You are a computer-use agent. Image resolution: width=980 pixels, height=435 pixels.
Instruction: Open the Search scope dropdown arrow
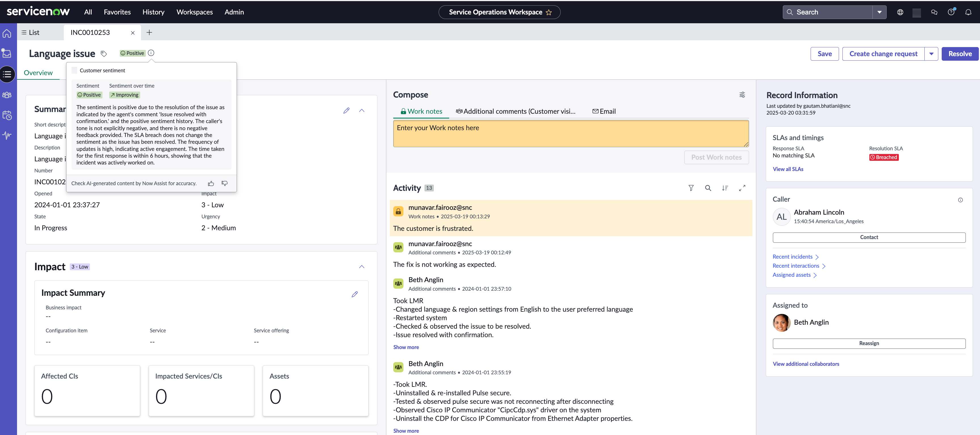point(879,12)
